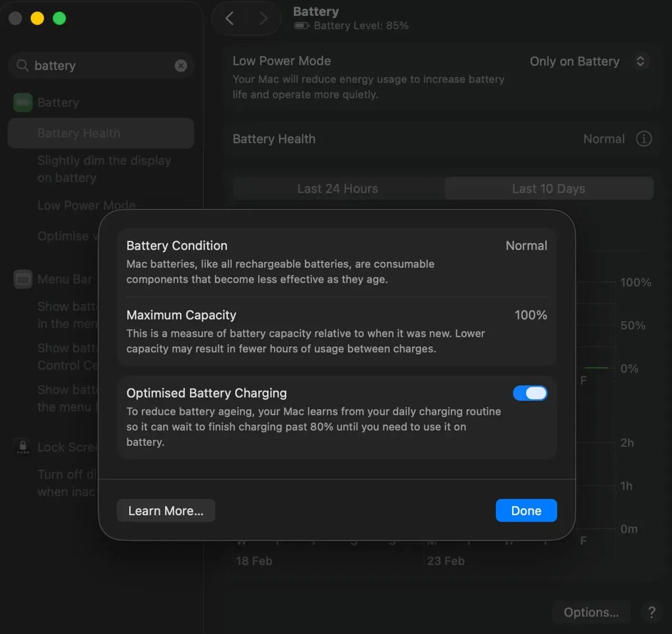672x634 pixels.
Task: Click inside the battery search field
Action: click(x=101, y=66)
